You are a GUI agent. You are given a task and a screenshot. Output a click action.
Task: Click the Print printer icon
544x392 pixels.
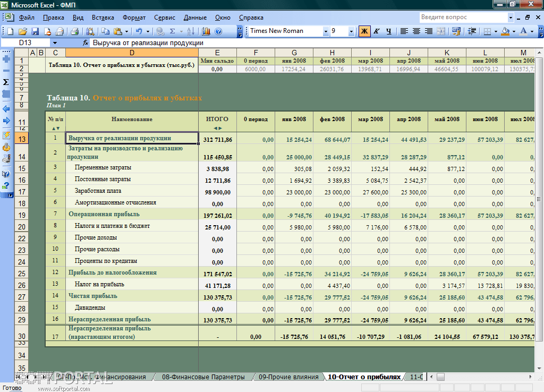click(74, 31)
